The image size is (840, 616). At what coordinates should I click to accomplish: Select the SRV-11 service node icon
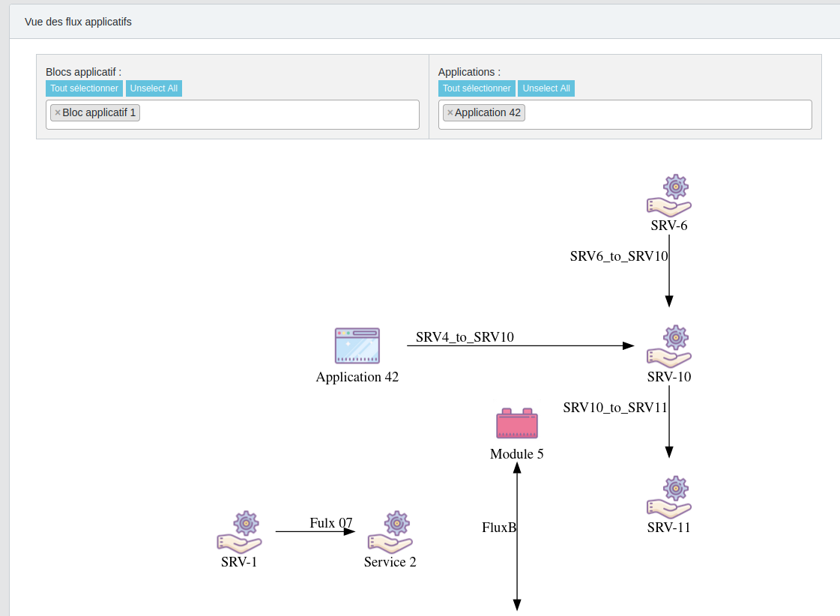pos(668,495)
